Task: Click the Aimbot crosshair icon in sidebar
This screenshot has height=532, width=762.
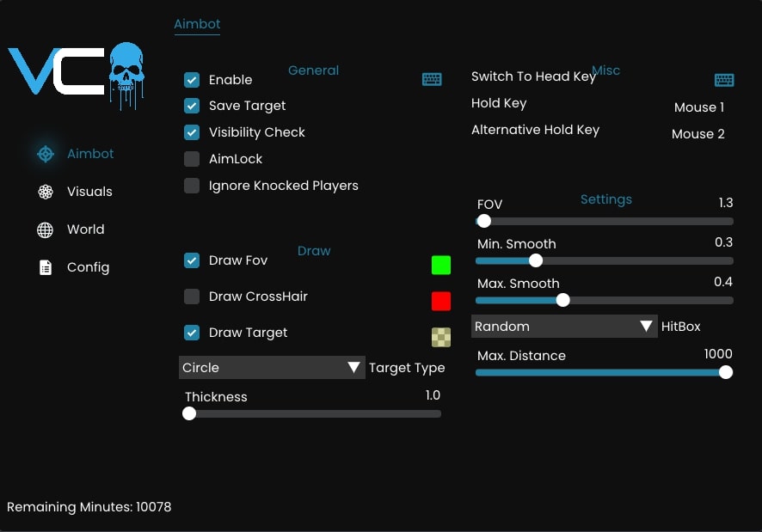Action: click(46, 154)
